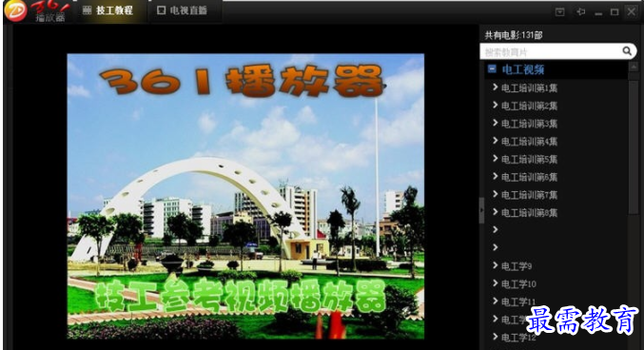Open the 电视直播 tab
The image size is (644, 350).
(183, 10)
